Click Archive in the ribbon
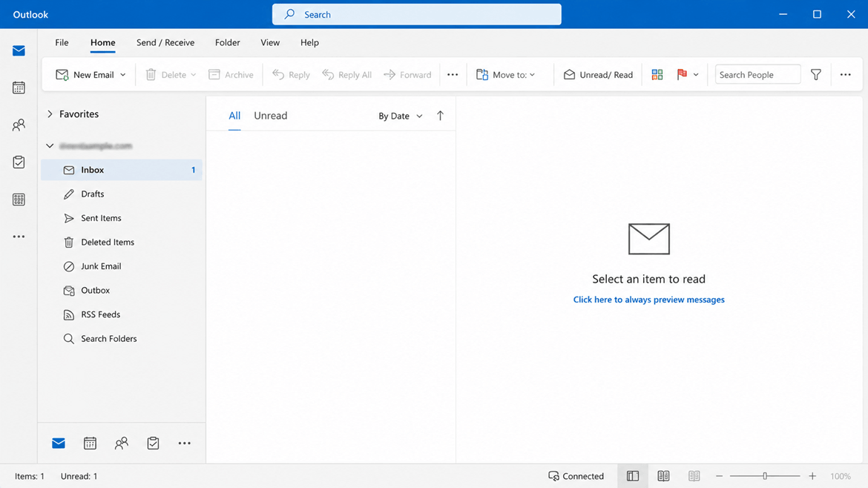Image resolution: width=868 pixels, height=488 pixels. click(231, 75)
